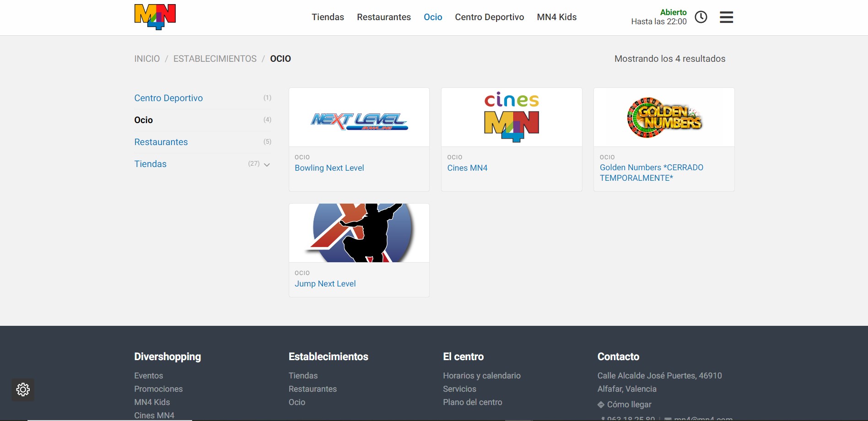Open the Next Level Bowling logo thumbnail
Image resolution: width=868 pixels, height=421 pixels.
tap(359, 117)
